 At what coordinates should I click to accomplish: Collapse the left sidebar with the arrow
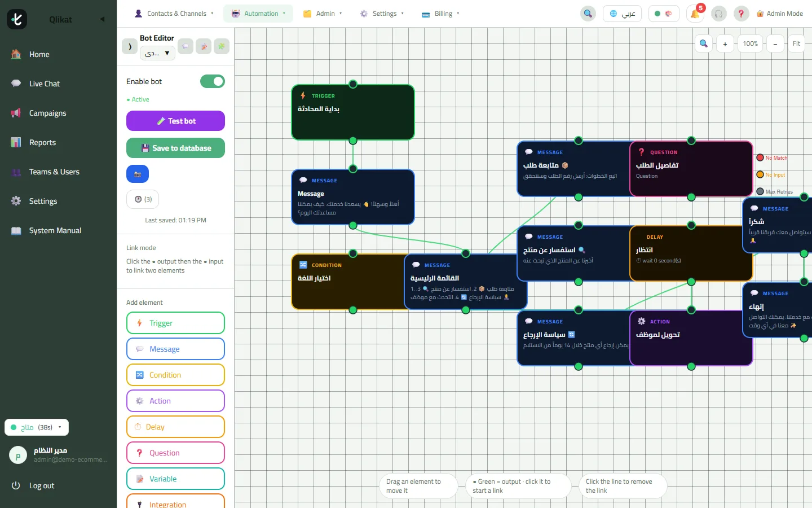(102, 19)
